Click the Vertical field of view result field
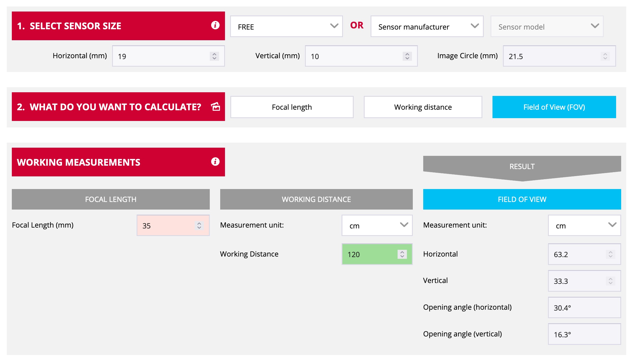The width and height of the screenshot is (633, 364). 584,281
